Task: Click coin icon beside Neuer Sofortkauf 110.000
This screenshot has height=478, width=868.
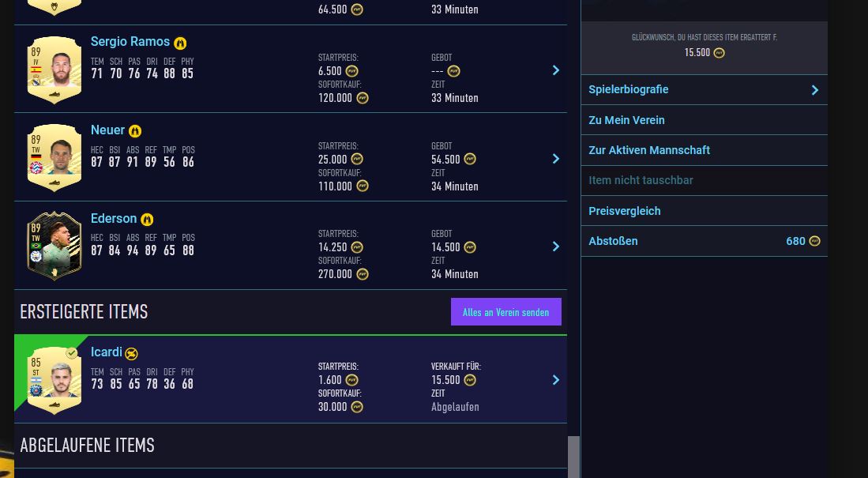Action: click(362, 186)
